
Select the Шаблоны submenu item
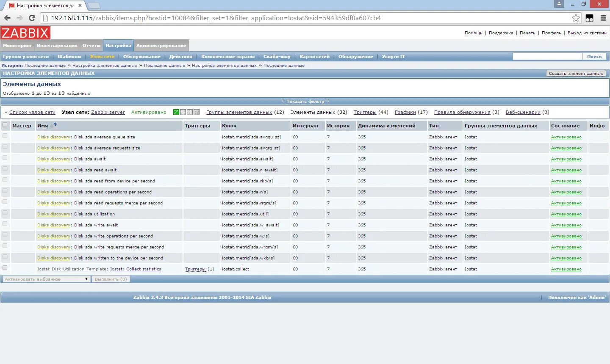69,56
